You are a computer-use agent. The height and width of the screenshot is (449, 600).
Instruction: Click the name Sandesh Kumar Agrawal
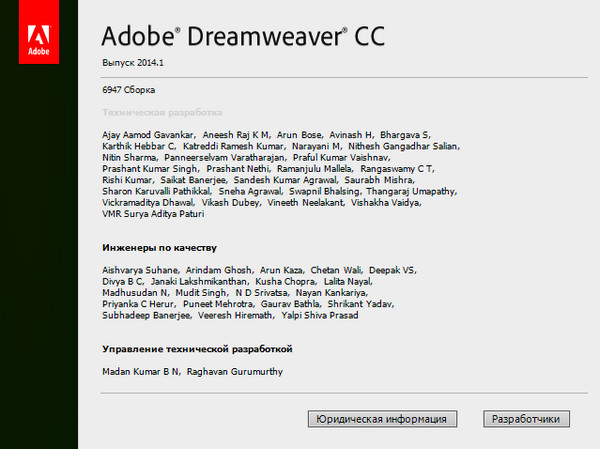pos(285,180)
